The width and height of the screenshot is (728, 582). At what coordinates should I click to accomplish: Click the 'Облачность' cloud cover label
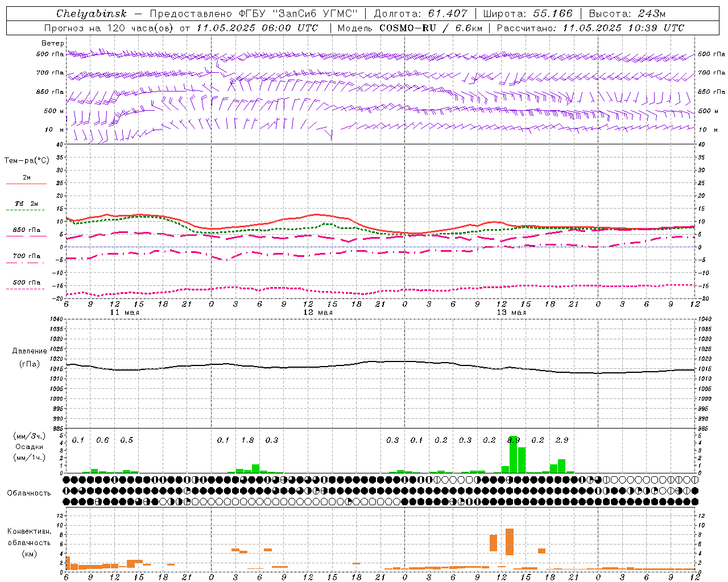point(29,493)
